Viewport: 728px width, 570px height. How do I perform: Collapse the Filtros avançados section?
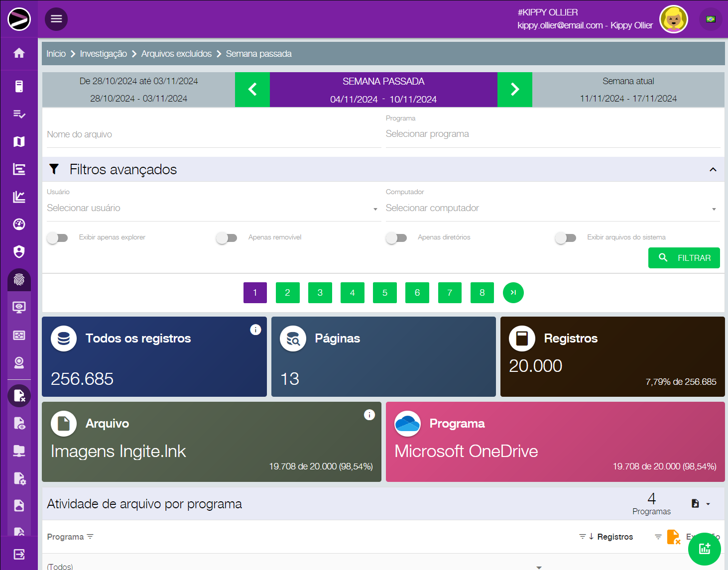[x=713, y=170]
